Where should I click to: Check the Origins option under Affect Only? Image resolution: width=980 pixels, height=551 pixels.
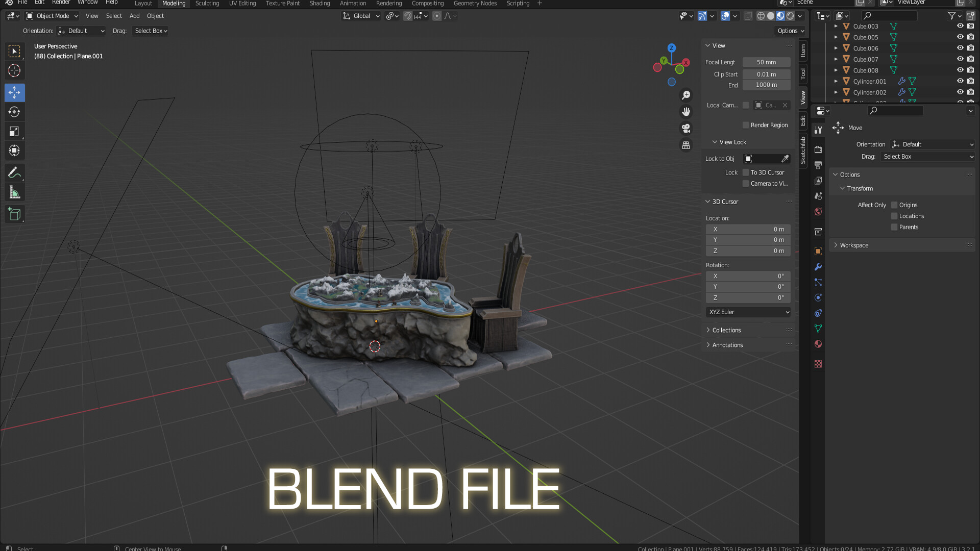click(894, 205)
